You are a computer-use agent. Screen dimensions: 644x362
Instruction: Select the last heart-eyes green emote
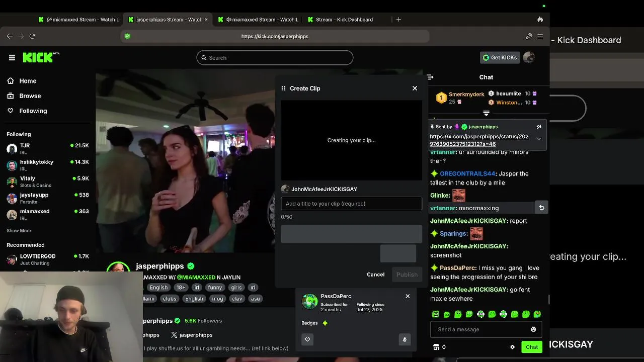(537, 314)
